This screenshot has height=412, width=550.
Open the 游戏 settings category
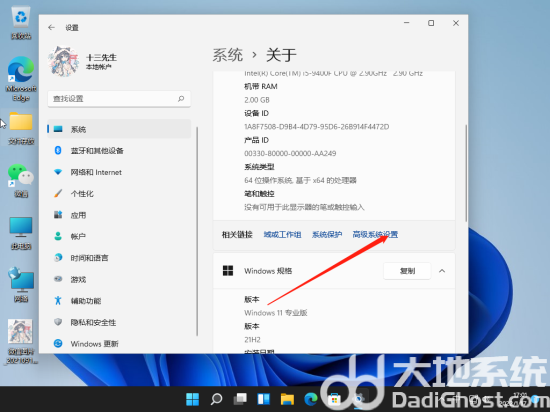(119, 279)
